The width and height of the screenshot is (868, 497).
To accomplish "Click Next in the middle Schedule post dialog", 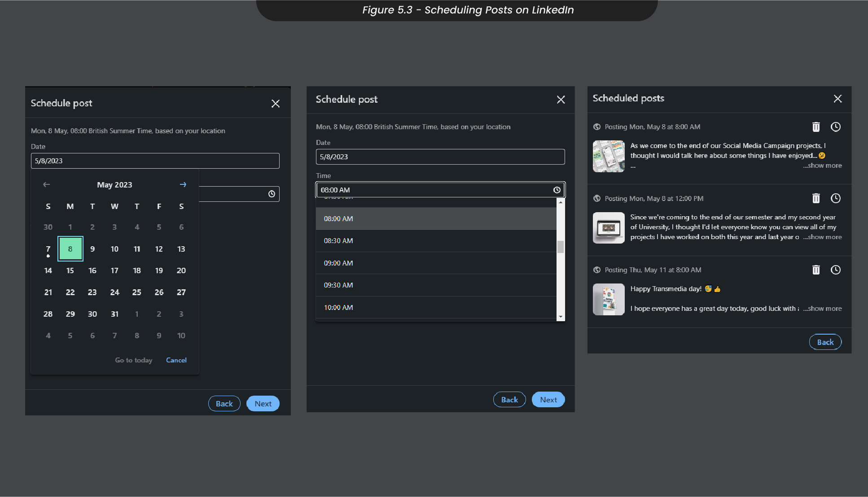I will [548, 400].
